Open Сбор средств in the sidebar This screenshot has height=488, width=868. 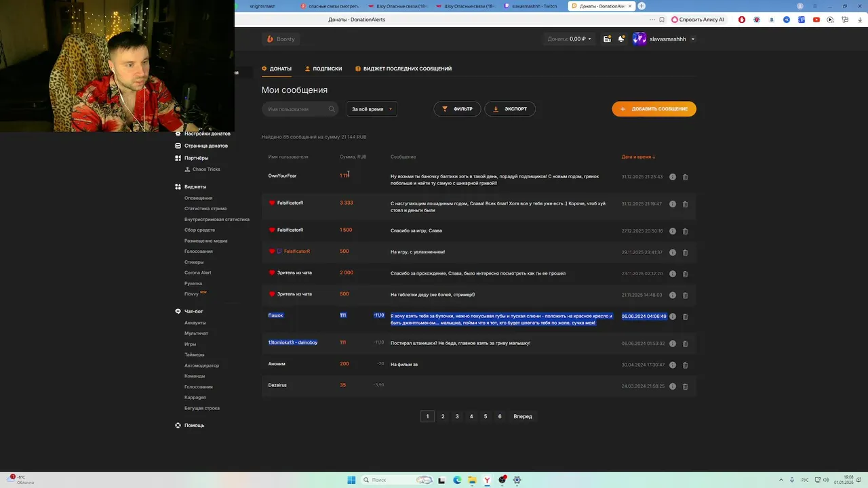pyautogui.click(x=199, y=230)
